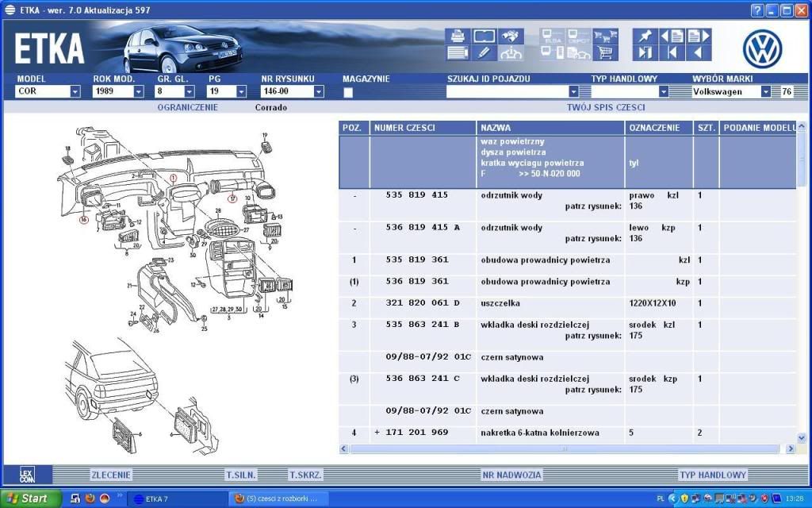Click the T.SKRZ. button

pos(305,475)
